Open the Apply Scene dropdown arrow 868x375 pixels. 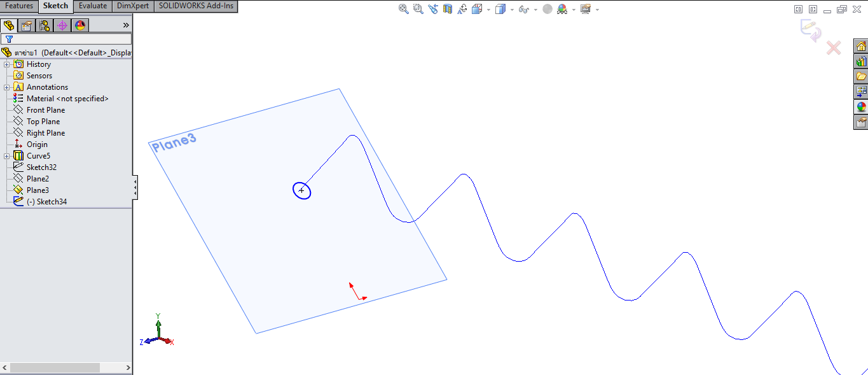[x=574, y=10]
